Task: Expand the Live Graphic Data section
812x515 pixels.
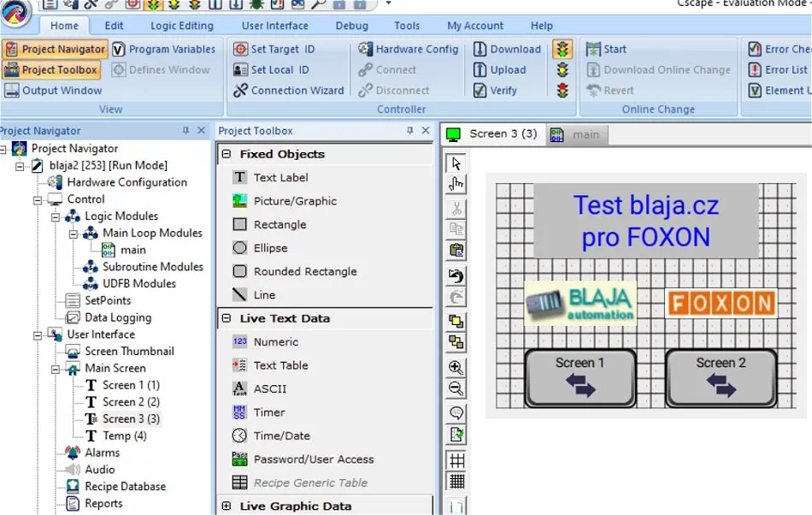Action: point(227,506)
